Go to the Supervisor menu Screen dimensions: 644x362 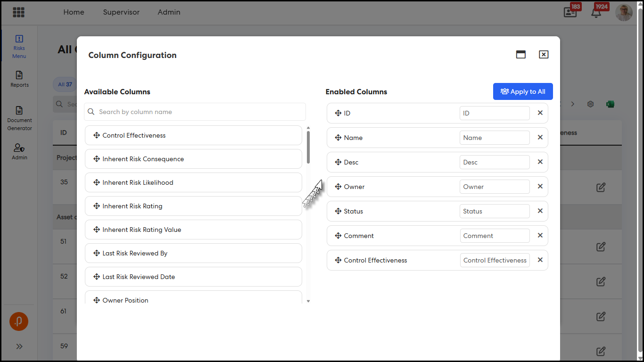(x=121, y=12)
